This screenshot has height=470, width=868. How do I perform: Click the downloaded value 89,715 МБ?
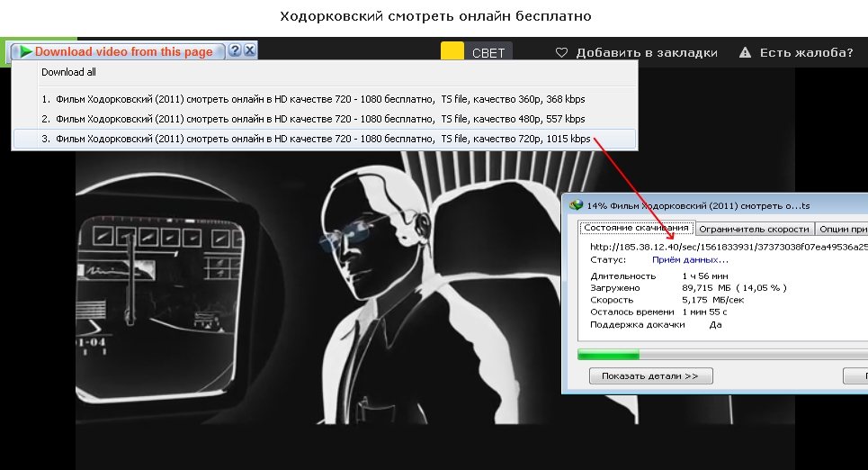(x=706, y=287)
